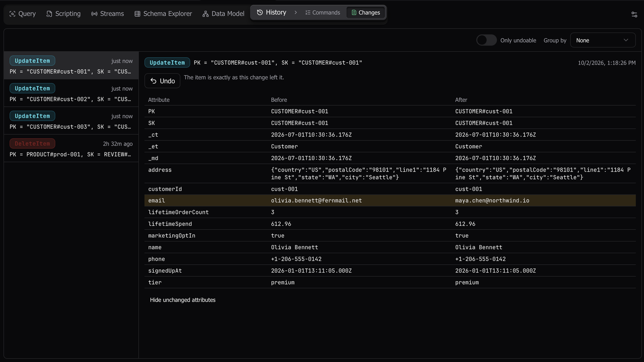The height and width of the screenshot is (362, 644).
Task: Click the address attribute name
Action: pyautogui.click(x=160, y=170)
